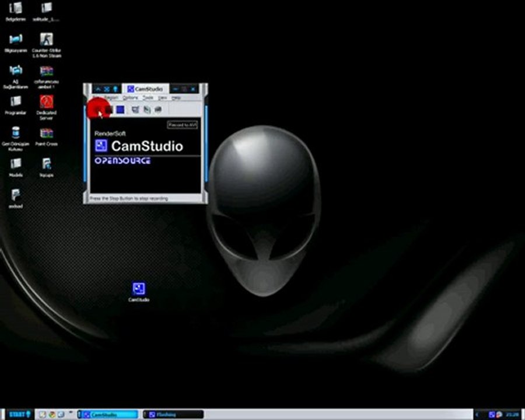Open the Options menu

[129, 98]
